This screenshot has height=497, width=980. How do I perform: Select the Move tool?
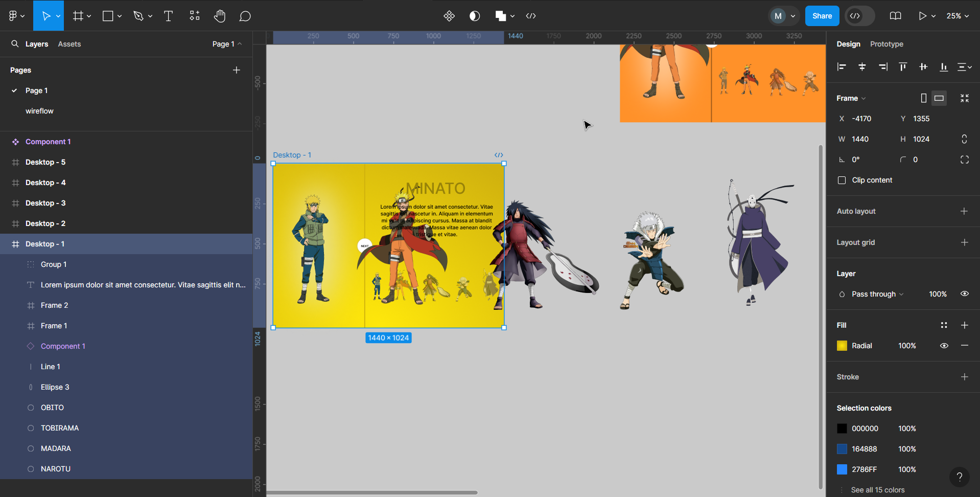click(46, 16)
